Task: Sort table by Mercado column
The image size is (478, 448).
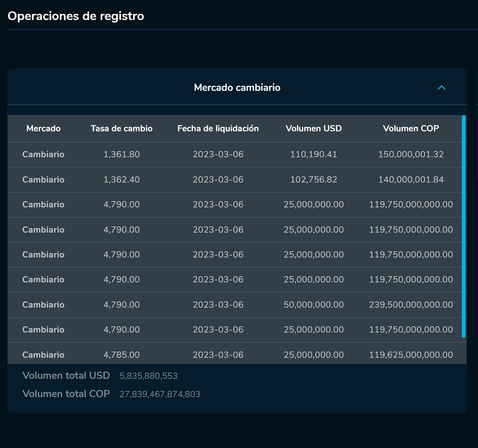Action: point(44,128)
